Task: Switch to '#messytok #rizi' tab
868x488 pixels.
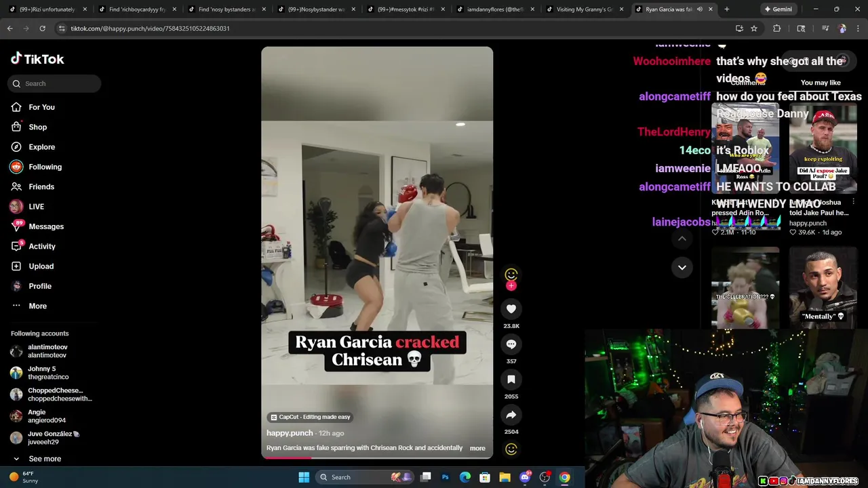Action: pyautogui.click(x=405, y=9)
